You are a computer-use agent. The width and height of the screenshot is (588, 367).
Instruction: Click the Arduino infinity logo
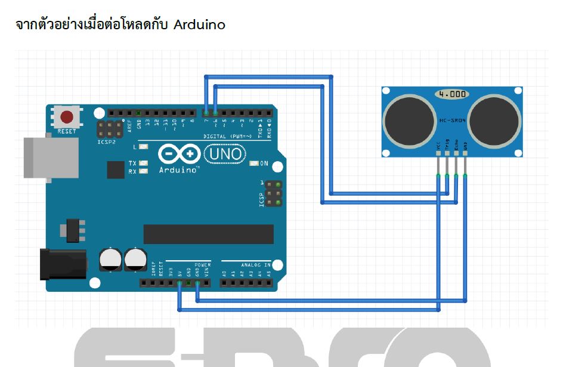point(180,155)
